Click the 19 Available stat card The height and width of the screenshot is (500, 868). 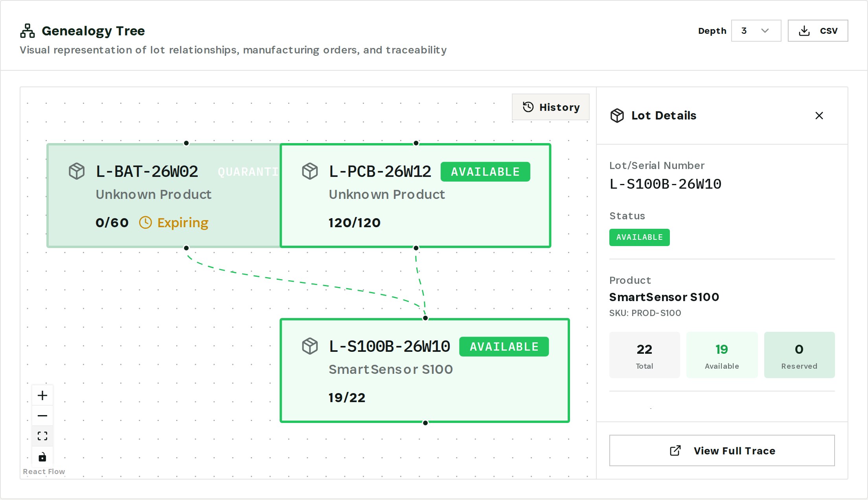point(722,355)
